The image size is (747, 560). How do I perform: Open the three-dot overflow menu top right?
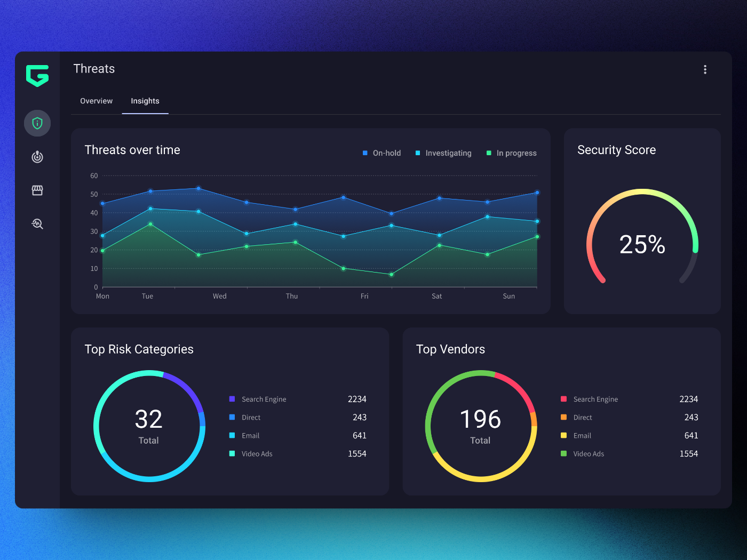point(705,69)
